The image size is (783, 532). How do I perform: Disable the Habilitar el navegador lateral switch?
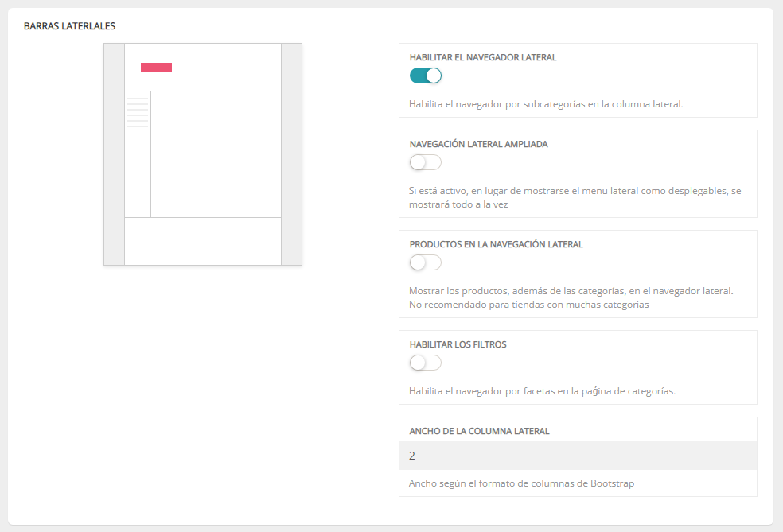(425, 76)
